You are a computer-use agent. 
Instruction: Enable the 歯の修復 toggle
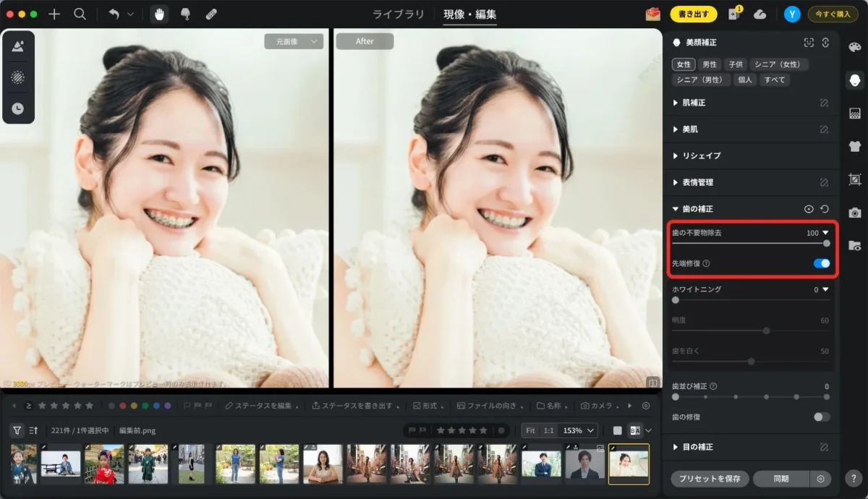[x=822, y=417]
